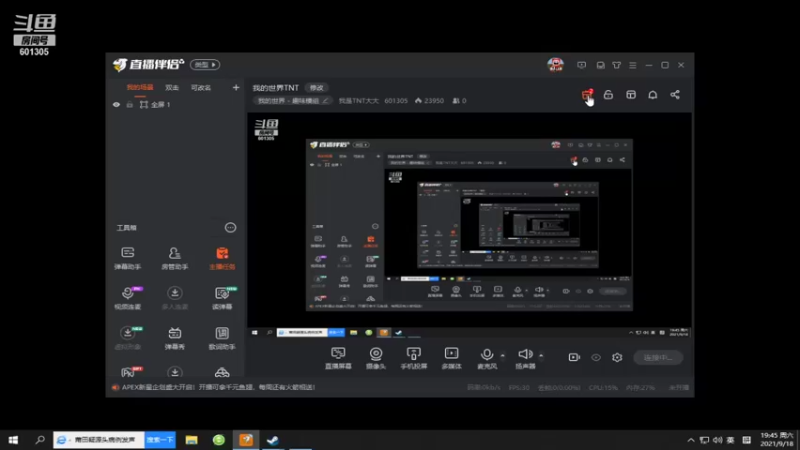The height and width of the screenshot is (450, 800).
Task: Open the 读弹幕 tool
Action: pos(222,297)
